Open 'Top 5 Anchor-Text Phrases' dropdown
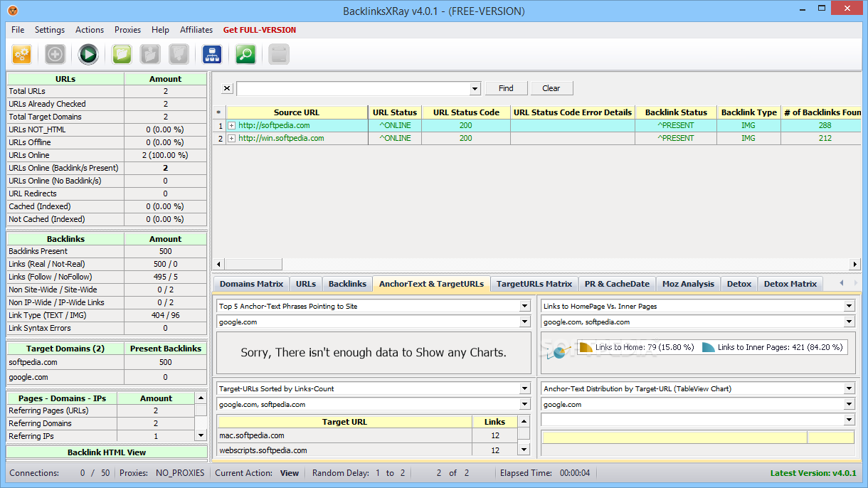Image resolution: width=868 pixels, height=488 pixels. (524, 306)
